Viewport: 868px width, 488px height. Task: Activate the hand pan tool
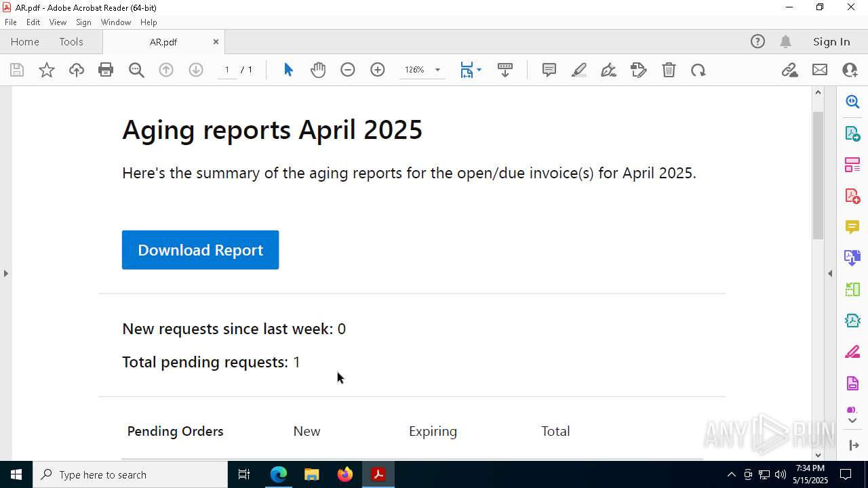pos(318,70)
